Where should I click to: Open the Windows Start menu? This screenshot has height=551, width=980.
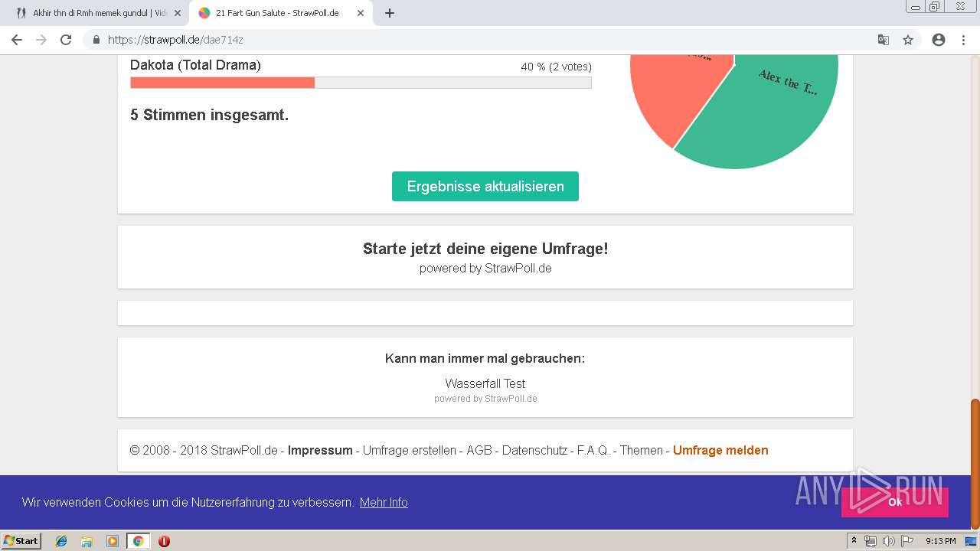(21, 541)
